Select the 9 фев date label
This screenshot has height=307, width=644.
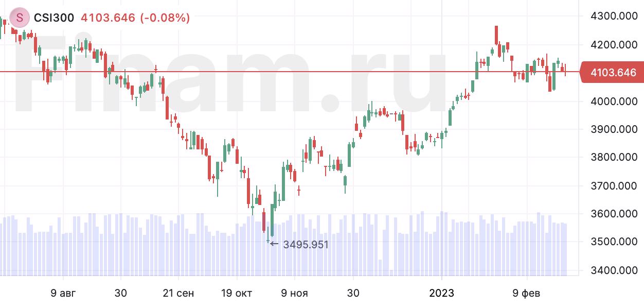pos(527,293)
